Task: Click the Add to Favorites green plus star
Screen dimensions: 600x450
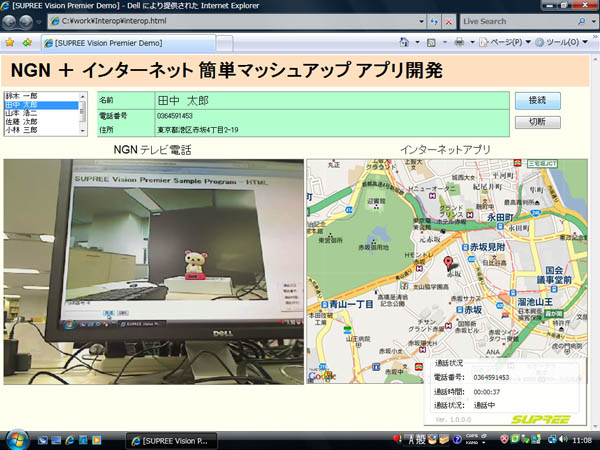Action: coord(27,42)
